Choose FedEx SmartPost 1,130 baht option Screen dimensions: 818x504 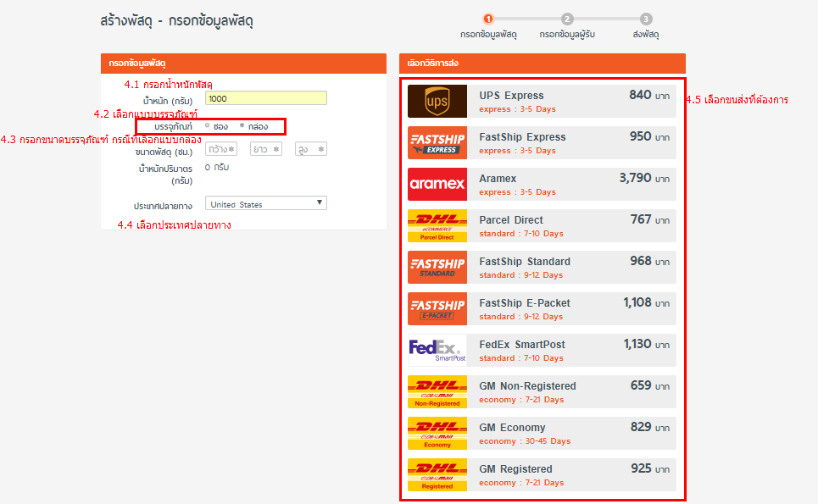click(x=542, y=350)
